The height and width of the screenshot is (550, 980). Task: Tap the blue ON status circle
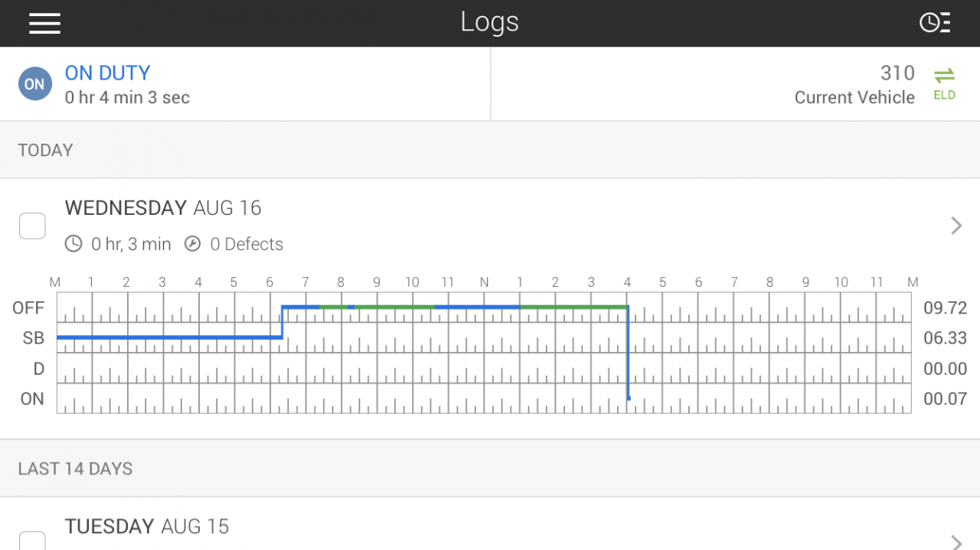35,84
